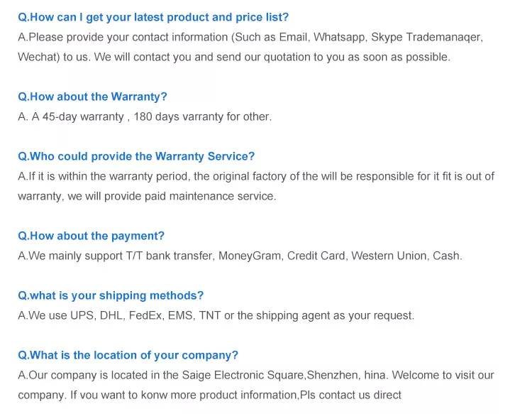Click 'MoneyGram' in the payment answer

[x=250, y=256]
